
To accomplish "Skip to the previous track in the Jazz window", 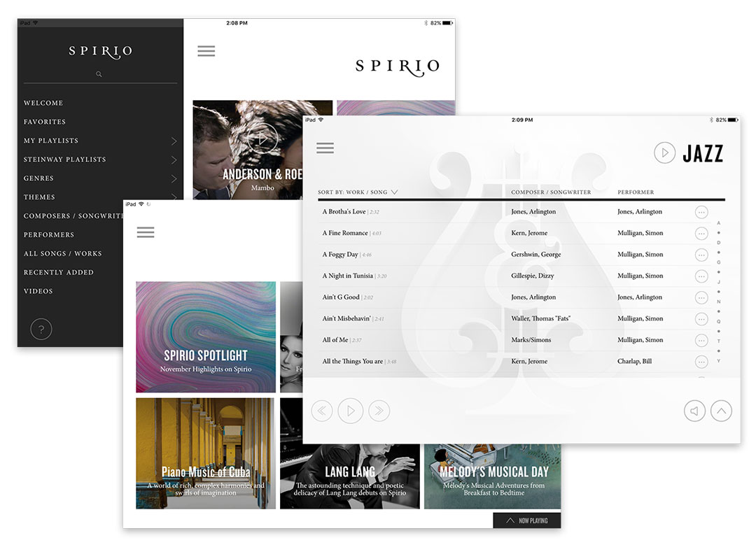I will (321, 411).
